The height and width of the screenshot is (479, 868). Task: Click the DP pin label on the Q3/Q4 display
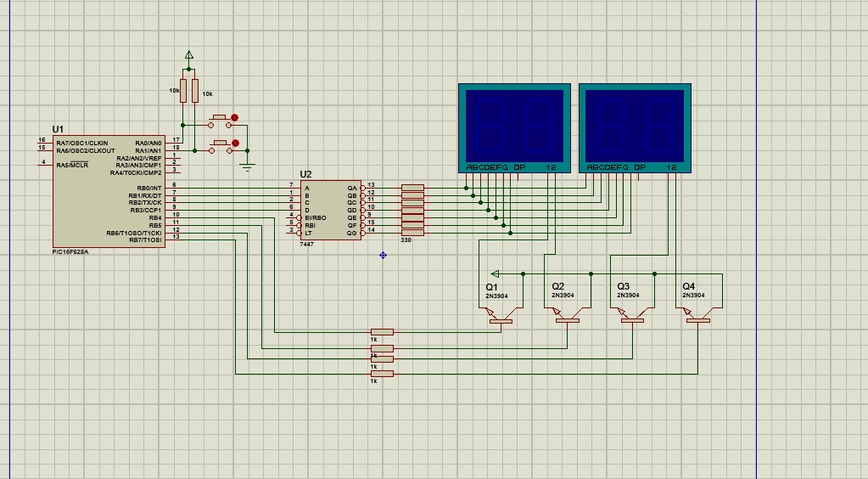(640, 167)
